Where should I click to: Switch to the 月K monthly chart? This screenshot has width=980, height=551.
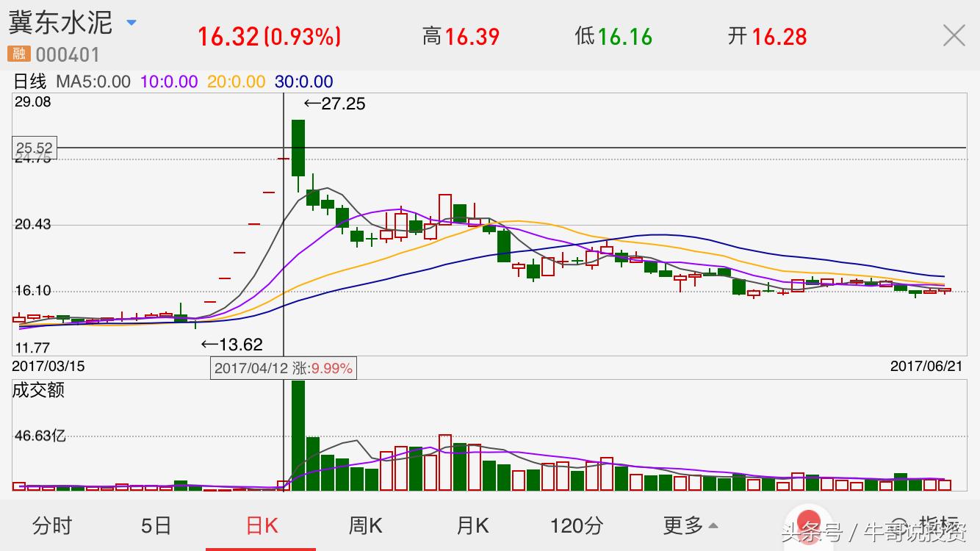[472, 525]
